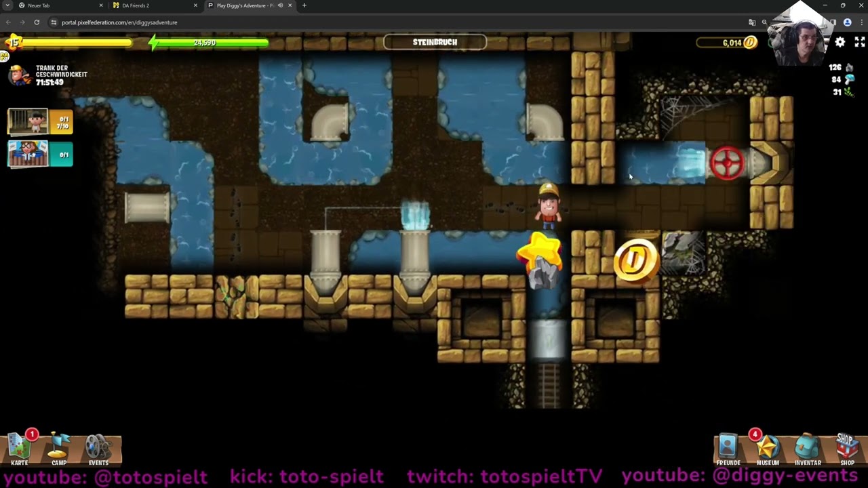Turn the red valve wheel
The image size is (868, 488).
727,163
